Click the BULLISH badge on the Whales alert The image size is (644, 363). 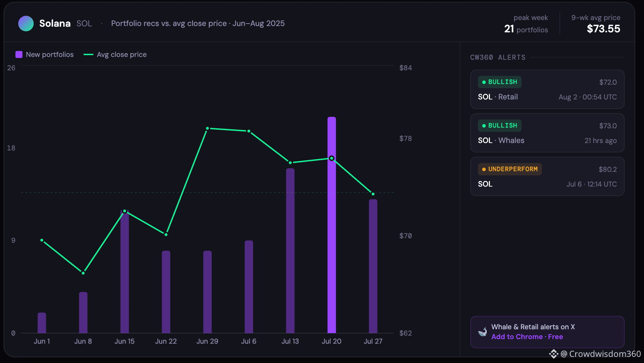tap(499, 125)
